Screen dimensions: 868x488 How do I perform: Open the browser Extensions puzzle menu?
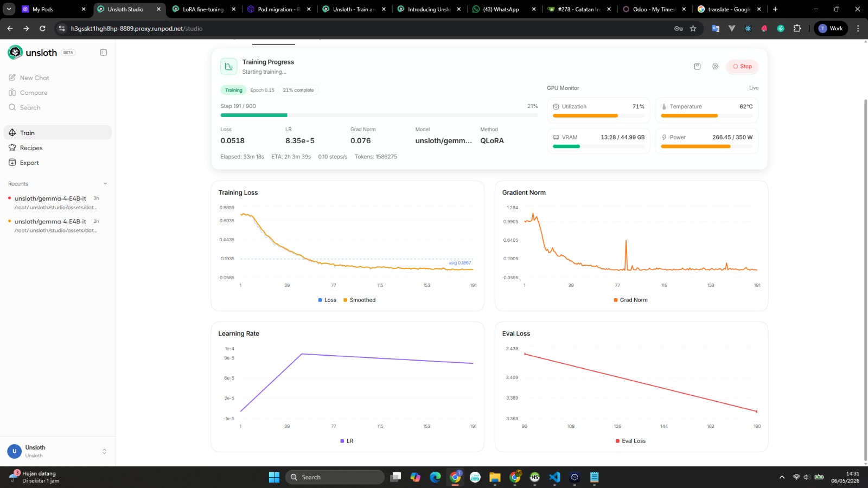(x=797, y=28)
